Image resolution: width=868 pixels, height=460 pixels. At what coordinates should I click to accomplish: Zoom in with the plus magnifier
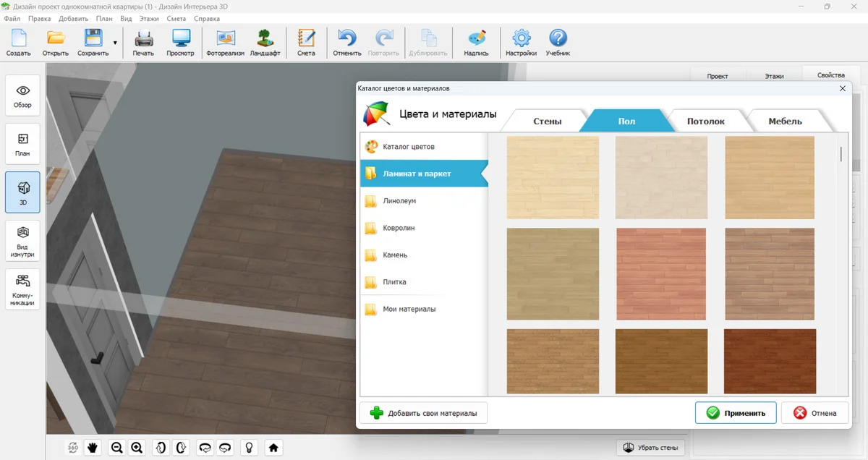(137, 448)
